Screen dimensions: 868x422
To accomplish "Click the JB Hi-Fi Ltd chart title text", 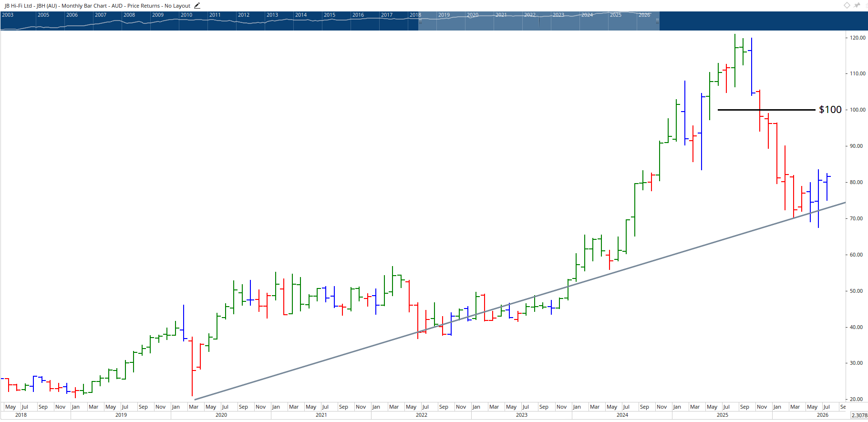I will click(97, 6).
